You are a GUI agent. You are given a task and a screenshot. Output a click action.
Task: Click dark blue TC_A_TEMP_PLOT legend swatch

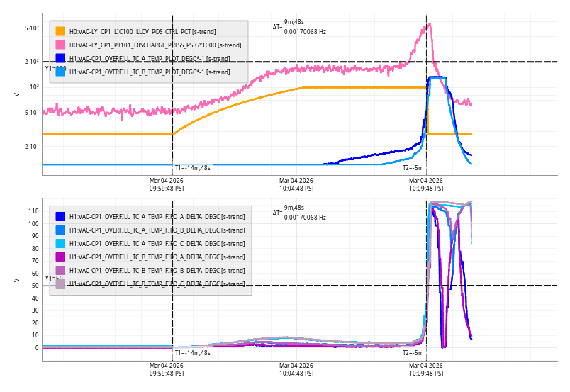point(60,59)
